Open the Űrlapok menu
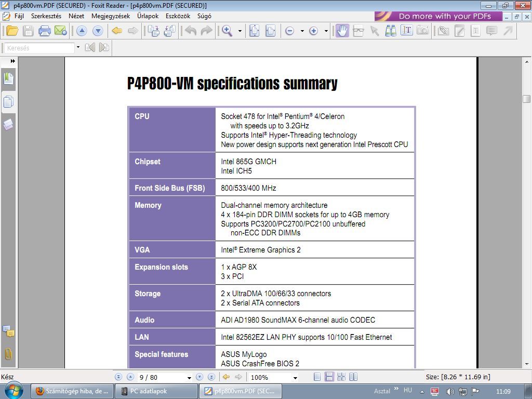Image resolution: width=532 pixels, height=399 pixels. [x=148, y=16]
